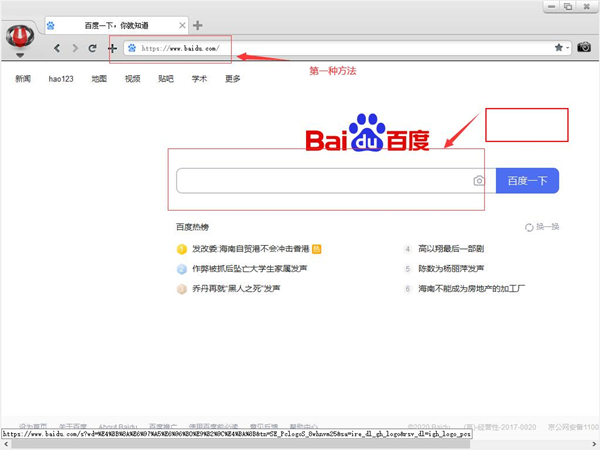Image resolution: width=600 pixels, height=450 pixels.
Task: Click the browser logo menu button
Action: pos(20,37)
